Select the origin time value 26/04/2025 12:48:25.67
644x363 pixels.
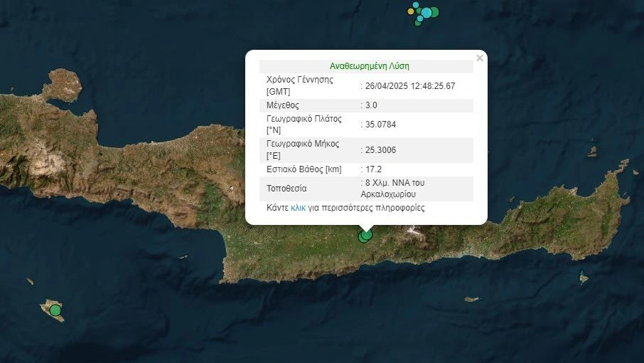[x=410, y=86]
